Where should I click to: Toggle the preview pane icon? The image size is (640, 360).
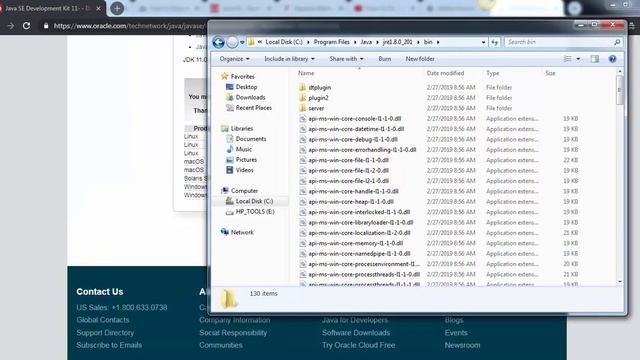click(595, 59)
